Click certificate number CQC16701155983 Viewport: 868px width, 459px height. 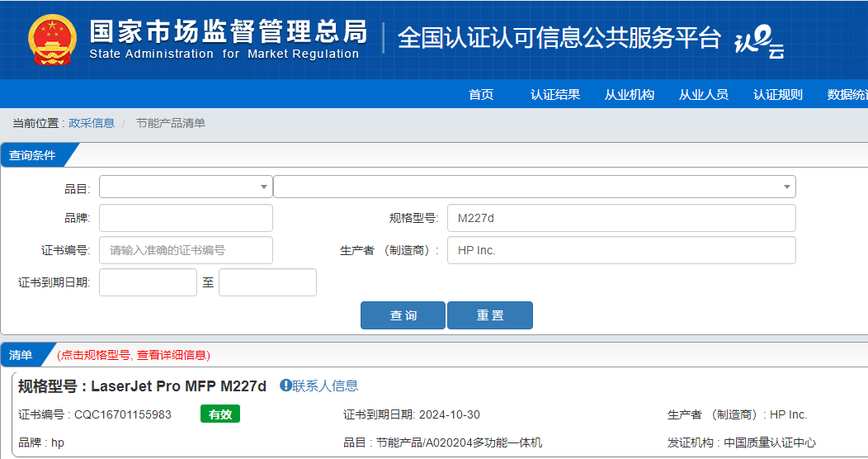pyautogui.click(x=123, y=414)
